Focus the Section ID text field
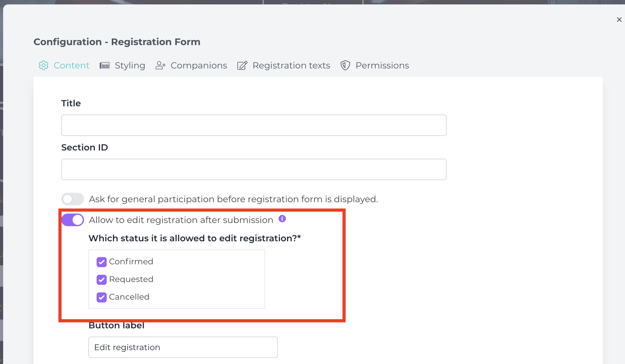Image resolution: width=625 pixels, height=364 pixels. [x=254, y=169]
